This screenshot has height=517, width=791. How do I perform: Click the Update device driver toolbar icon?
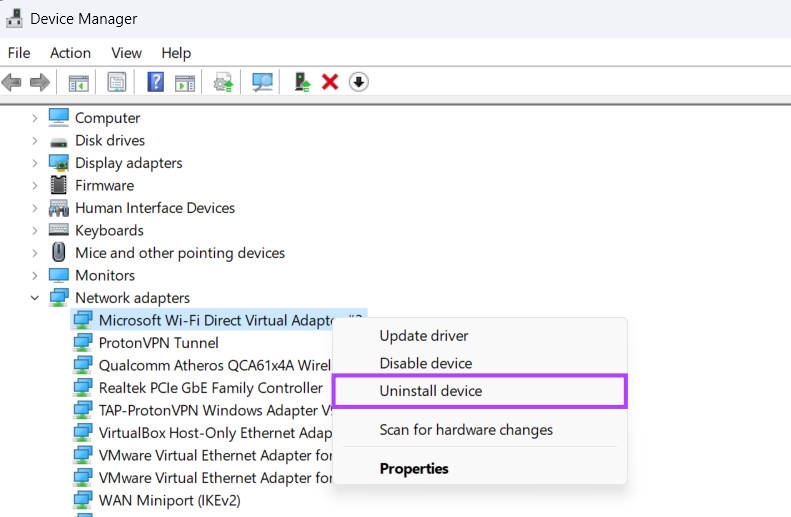coord(223,82)
